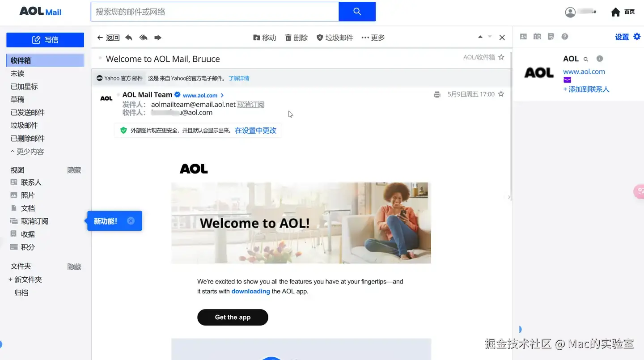Open the calendar icon in right panel
644x360 pixels.
click(x=537, y=37)
